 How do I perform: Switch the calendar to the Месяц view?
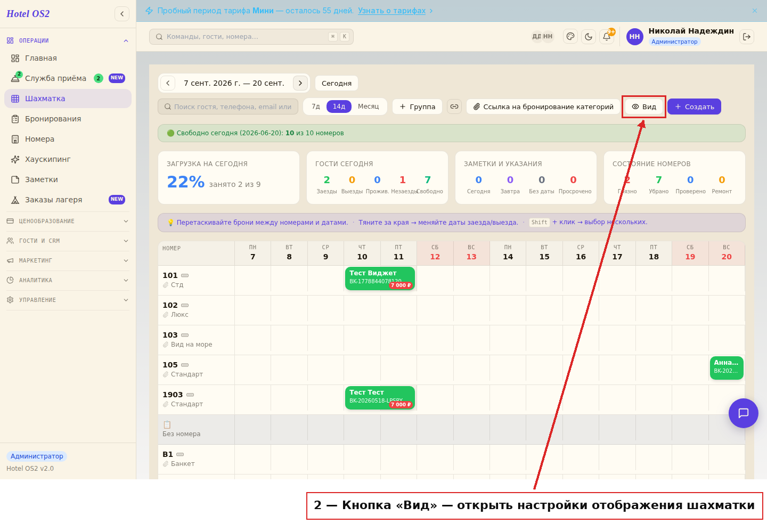tap(369, 107)
